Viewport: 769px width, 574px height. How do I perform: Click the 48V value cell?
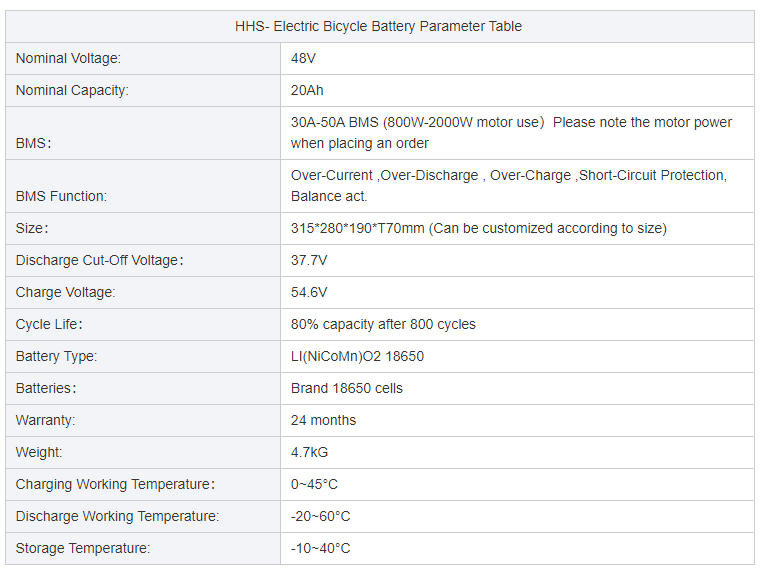point(303,59)
